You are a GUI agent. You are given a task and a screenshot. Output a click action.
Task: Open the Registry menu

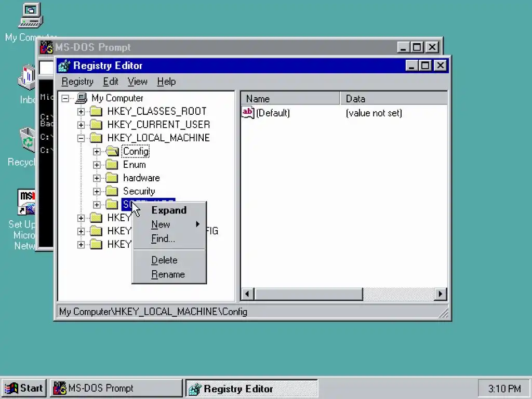pyautogui.click(x=77, y=82)
